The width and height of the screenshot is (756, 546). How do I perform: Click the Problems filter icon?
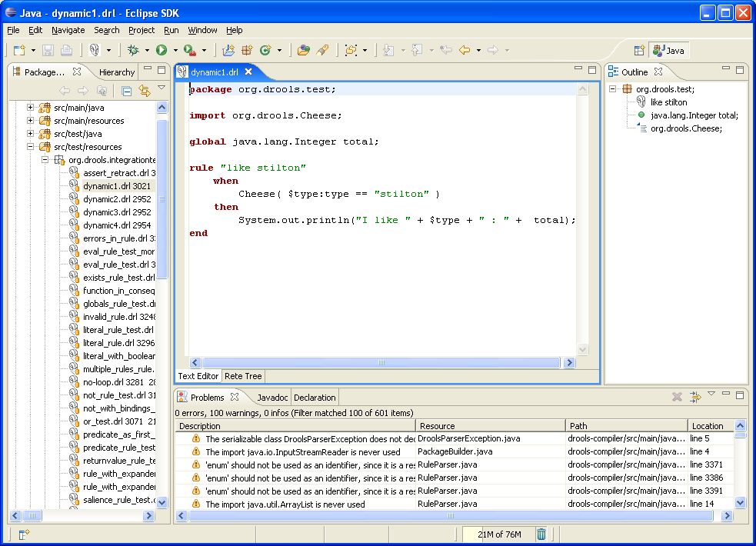(x=694, y=397)
